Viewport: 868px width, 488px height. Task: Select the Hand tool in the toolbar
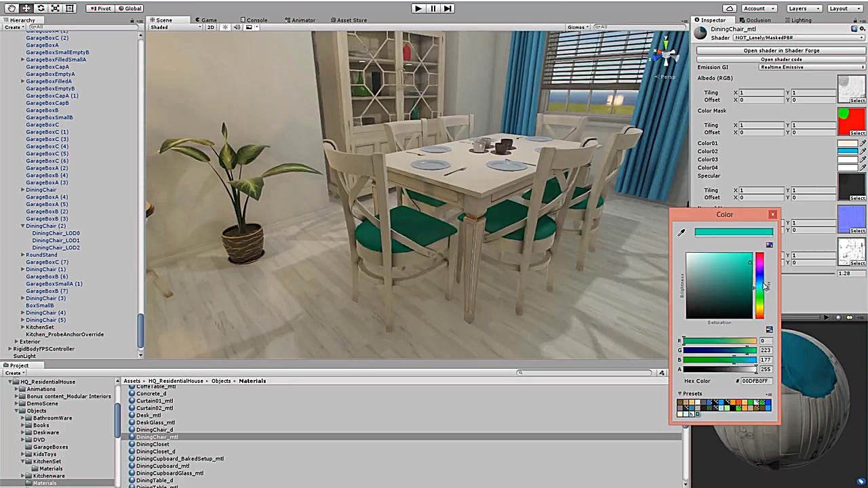(x=12, y=8)
